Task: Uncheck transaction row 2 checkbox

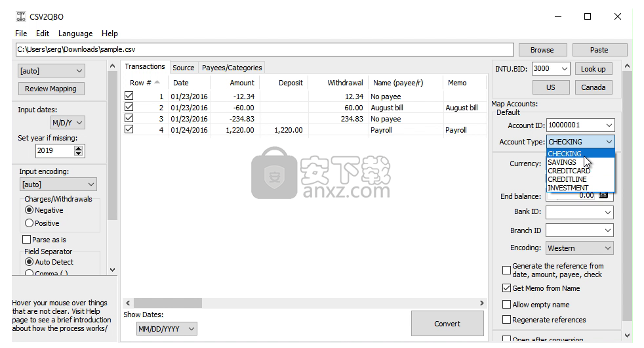Action: (x=129, y=107)
